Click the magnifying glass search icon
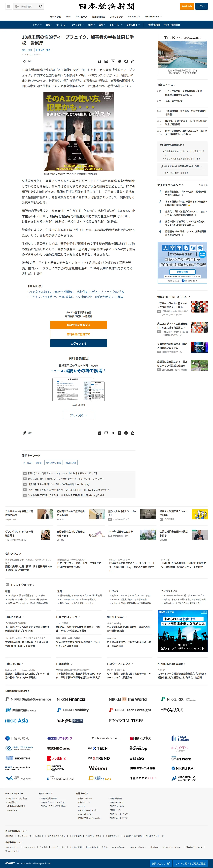Viewport: 213px width, 868px height. [41, 6]
